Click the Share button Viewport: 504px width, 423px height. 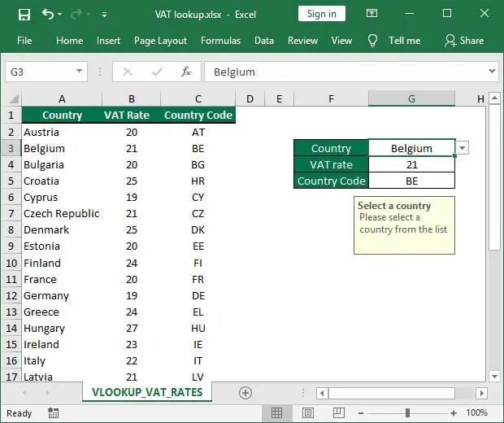point(464,41)
